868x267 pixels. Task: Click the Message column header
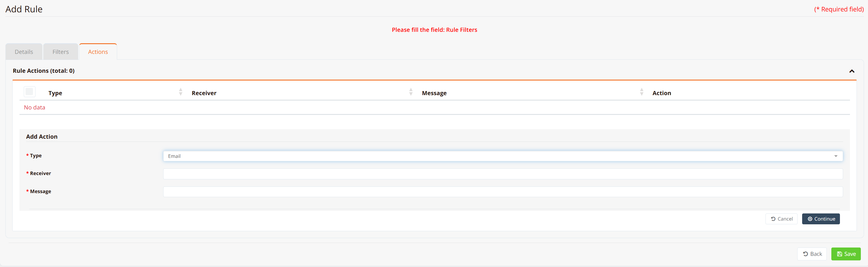[x=434, y=93]
